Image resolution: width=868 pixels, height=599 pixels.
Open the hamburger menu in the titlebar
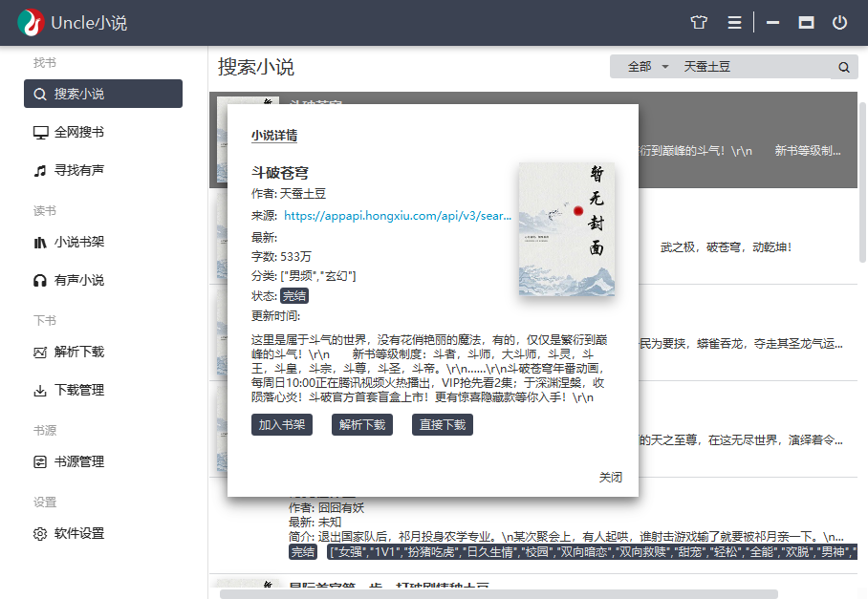click(733, 21)
